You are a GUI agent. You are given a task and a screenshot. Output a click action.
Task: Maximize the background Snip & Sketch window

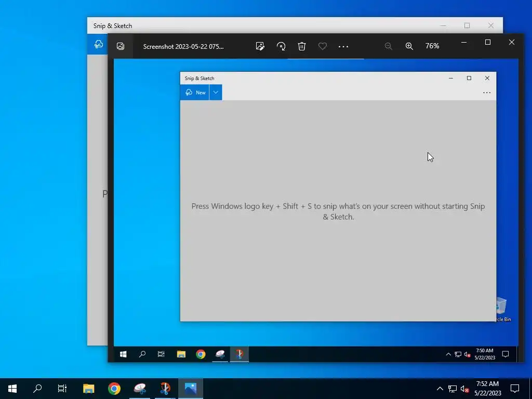pyautogui.click(x=467, y=25)
